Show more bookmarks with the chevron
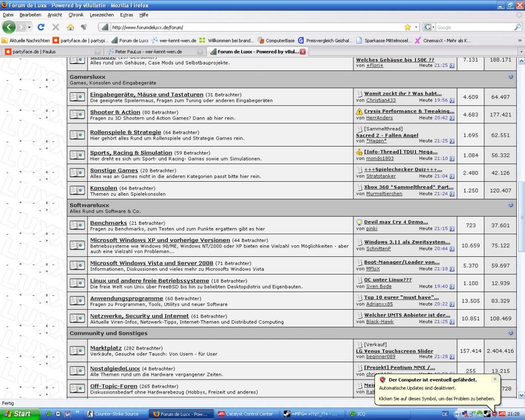525x420 pixels. pyautogui.click(x=519, y=40)
